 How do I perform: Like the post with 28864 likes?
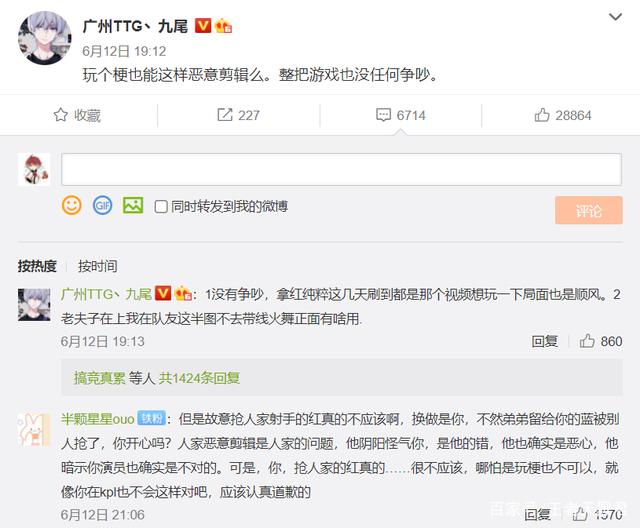pos(562,115)
